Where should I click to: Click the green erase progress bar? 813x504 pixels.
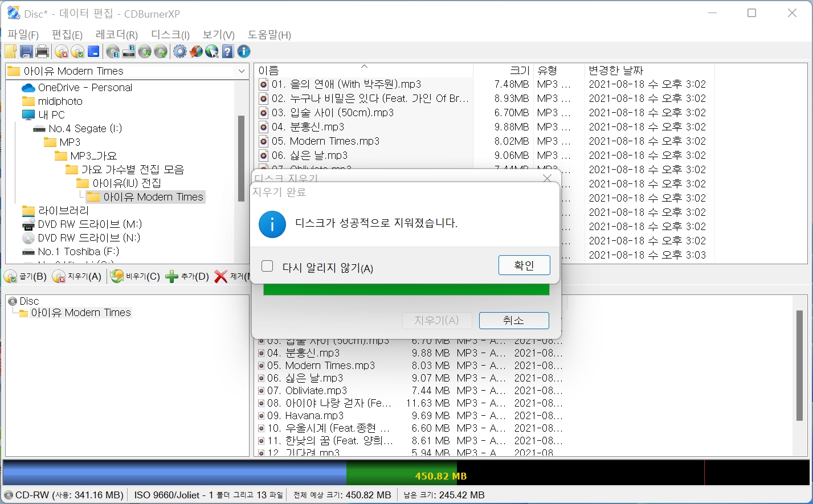click(x=406, y=289)
